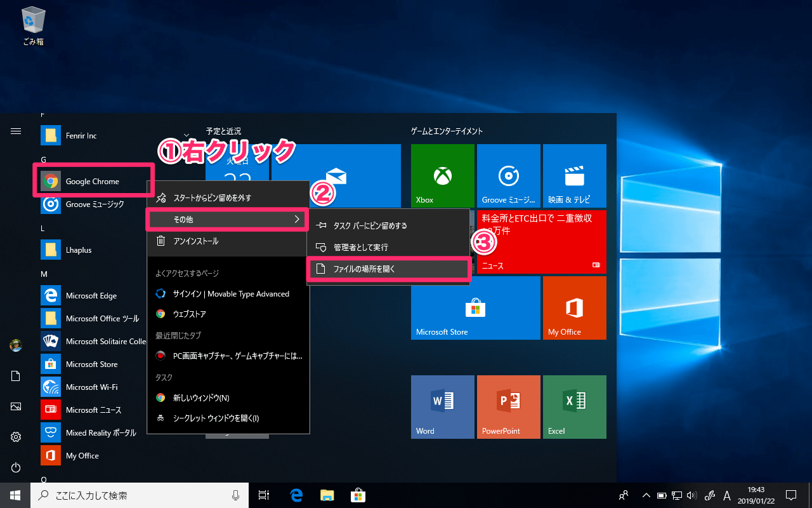Open the Microsoft Store tile

pyautogui.click(x=476, y=308)
